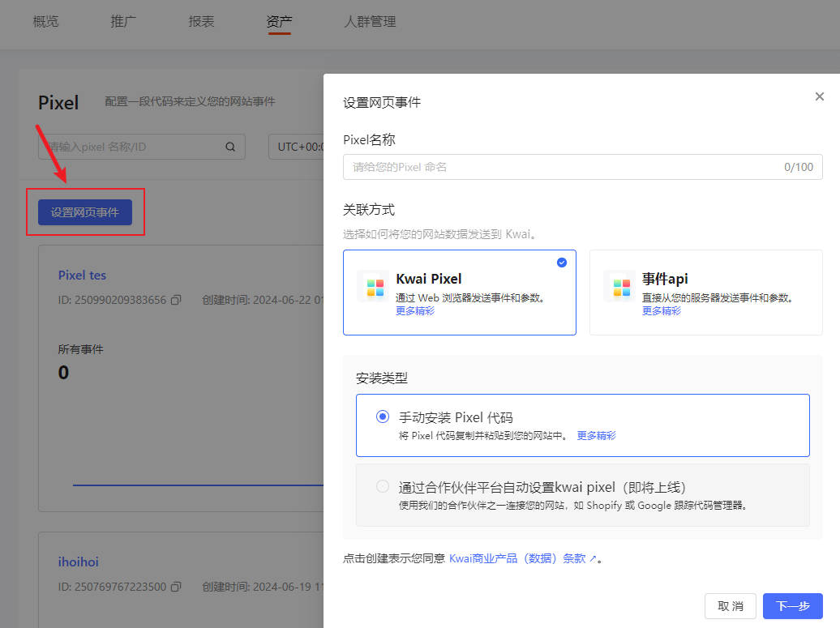
Task: Click the checkmark on Kwai Pixel card
Action: pyautogui.click(x=562, y=263)
